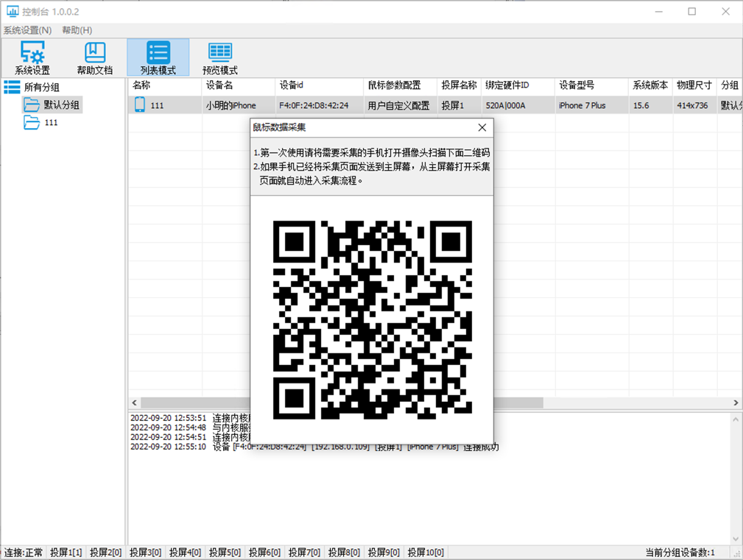Open the 系统设置(N) menu
This screenshot has height=560, width=743.
coord(27,30)
